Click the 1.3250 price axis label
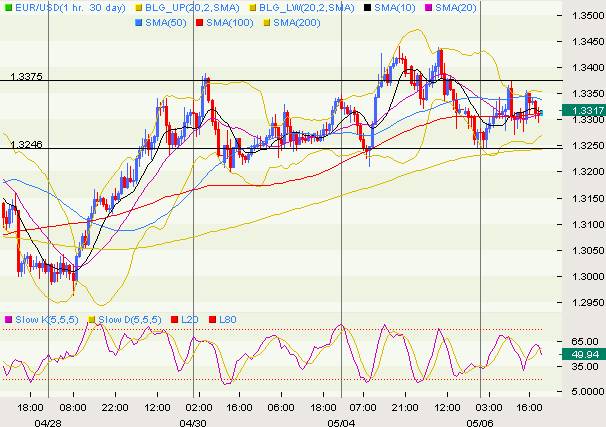The height and width of the screenshot is (427, 606). point(588,146)
